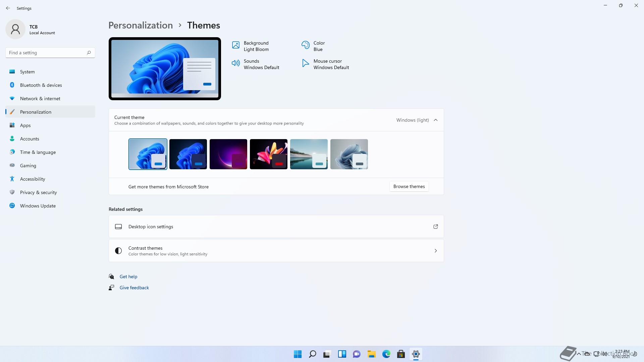Click the Get help link
644x362 pixels.
(x=128, y=277)
